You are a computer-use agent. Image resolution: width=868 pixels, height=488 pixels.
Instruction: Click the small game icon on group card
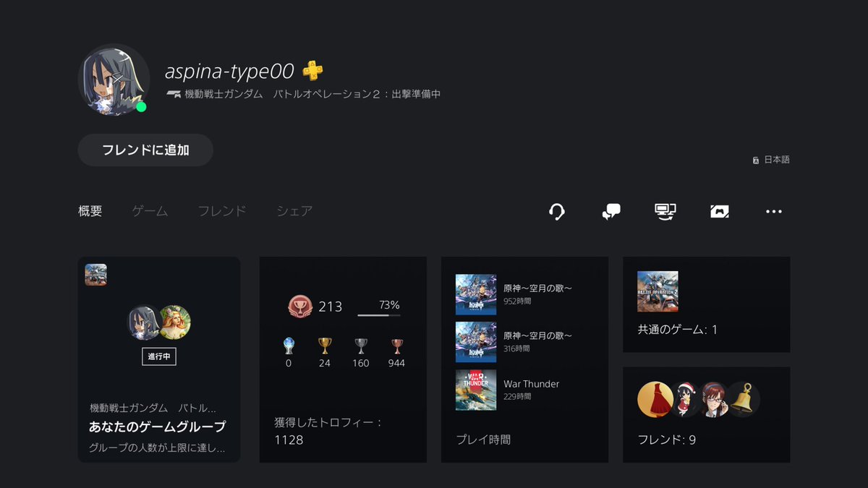[96, 275]
